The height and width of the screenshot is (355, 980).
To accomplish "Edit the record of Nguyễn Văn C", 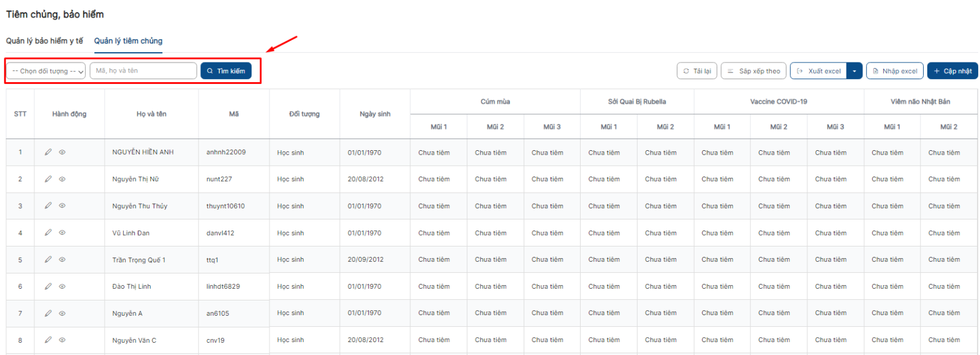I will click(48, 340).
